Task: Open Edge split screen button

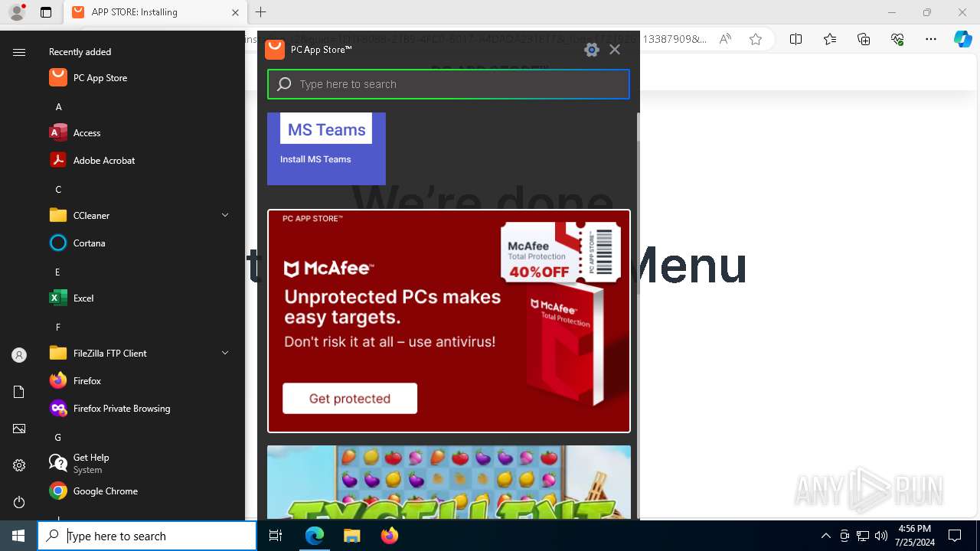Action: (x=795, y=39)
